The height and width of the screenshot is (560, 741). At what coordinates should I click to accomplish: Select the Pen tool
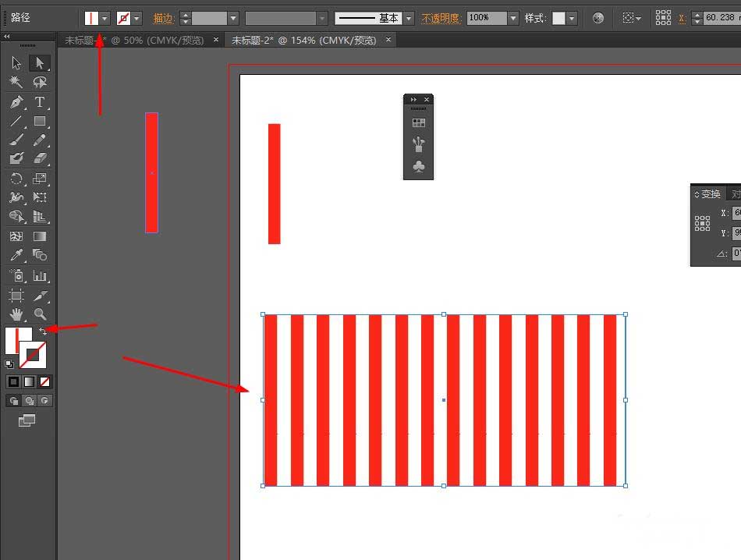point(16,101)
